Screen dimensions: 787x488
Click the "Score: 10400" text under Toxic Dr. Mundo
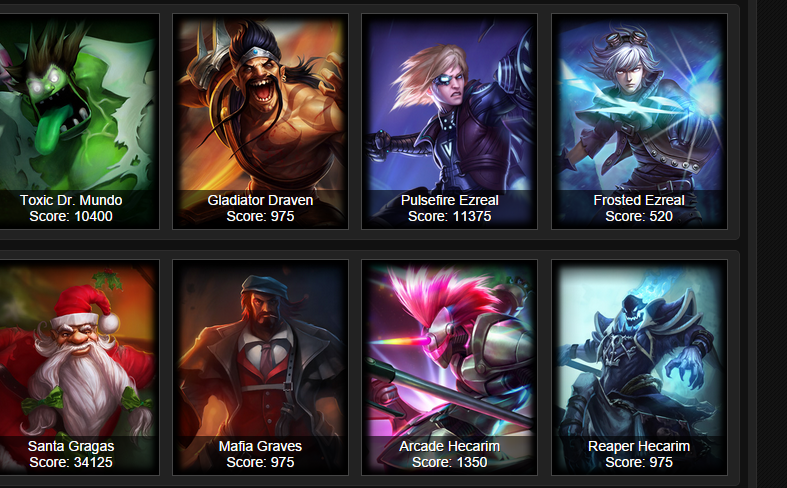pyautogui.click(x=71, y=216)
